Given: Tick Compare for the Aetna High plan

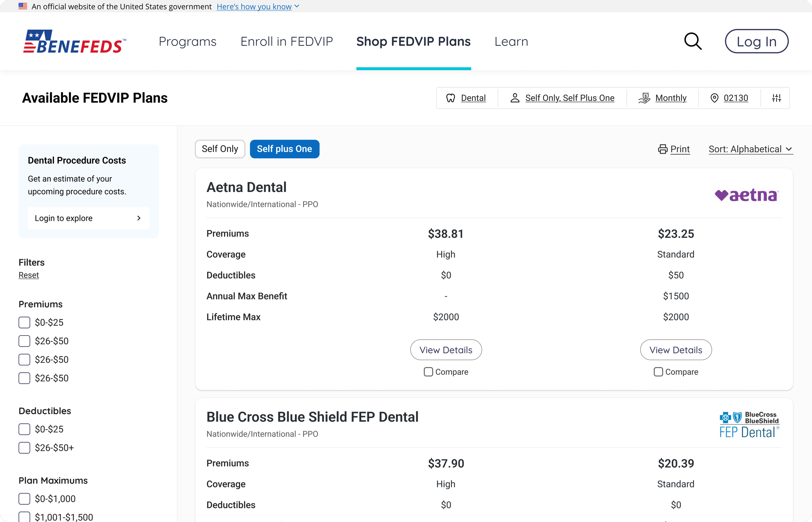Looking at the screenshot, I should coord(428,372).
